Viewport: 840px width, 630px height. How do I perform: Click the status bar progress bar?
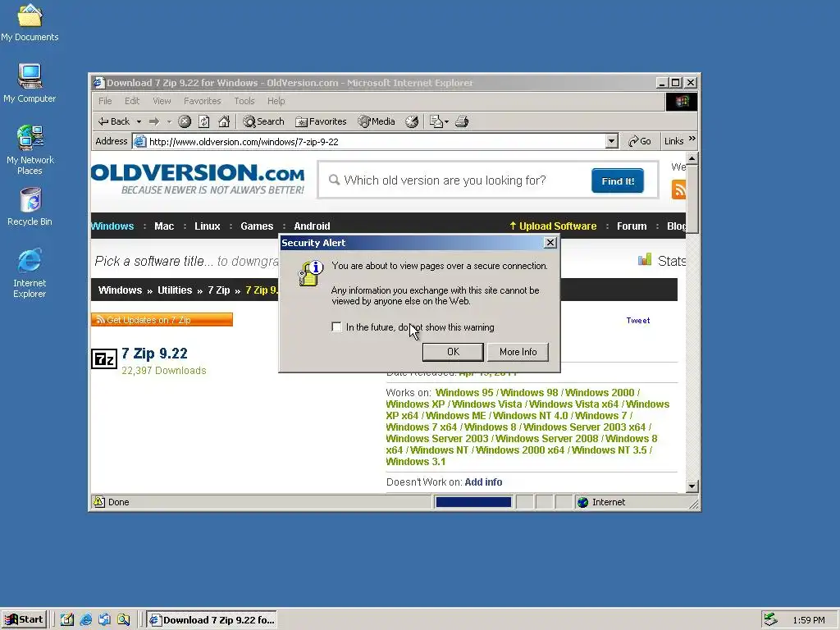click(x=473, y=502)
